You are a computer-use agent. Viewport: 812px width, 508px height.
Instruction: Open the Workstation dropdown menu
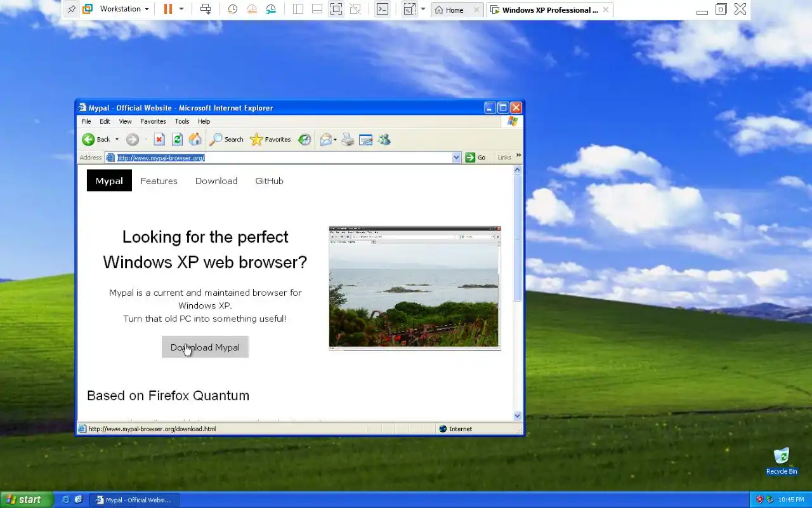point(124,9)
